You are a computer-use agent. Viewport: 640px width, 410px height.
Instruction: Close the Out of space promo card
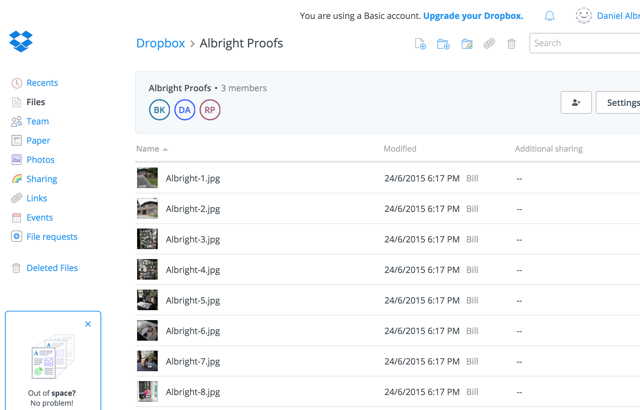click(88, 324)
